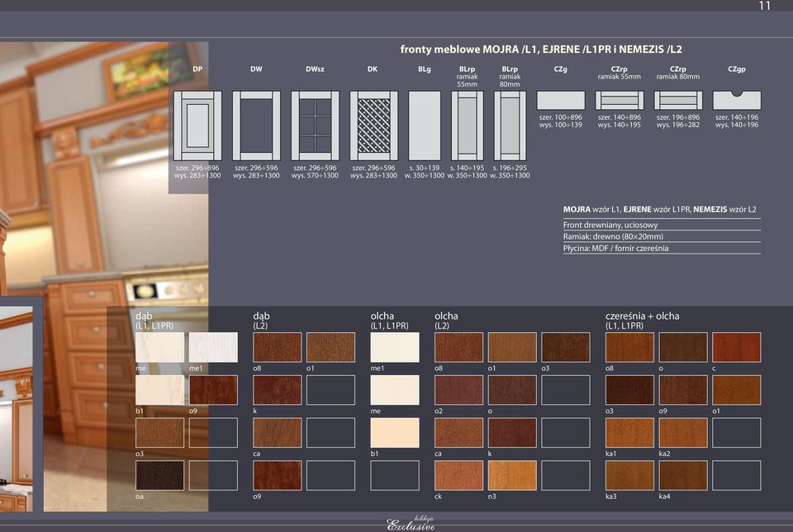Pick olcha L2 swatch k
Screen dimensions: 793x532
click(512, 433)
